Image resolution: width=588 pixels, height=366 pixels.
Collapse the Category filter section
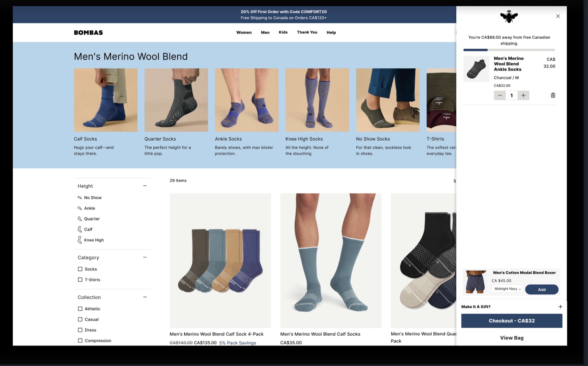click(145, 257)
